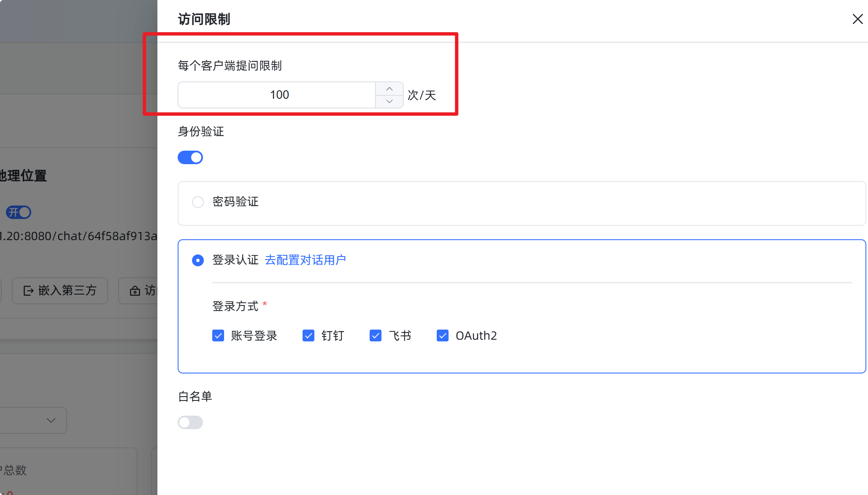868x495 pixels.
Task: Click the chat URL text in background
Action: point(78,236)
